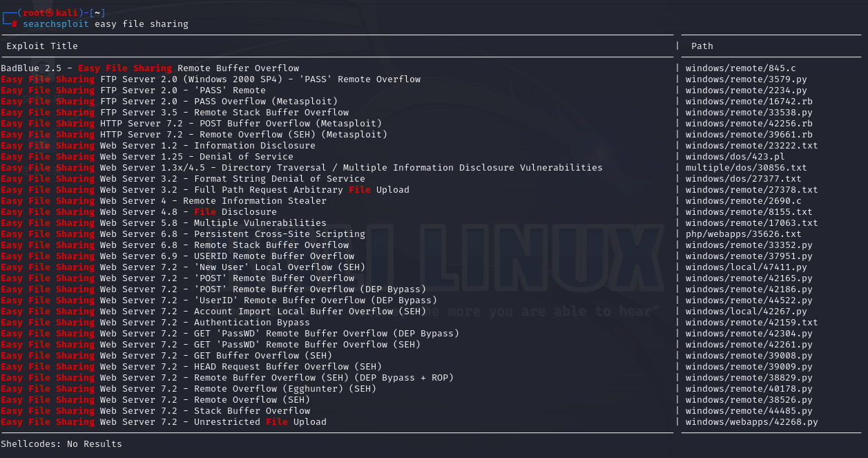Select path windows/remote/3579.py
The image size is (868, 458).
[746, 79]
